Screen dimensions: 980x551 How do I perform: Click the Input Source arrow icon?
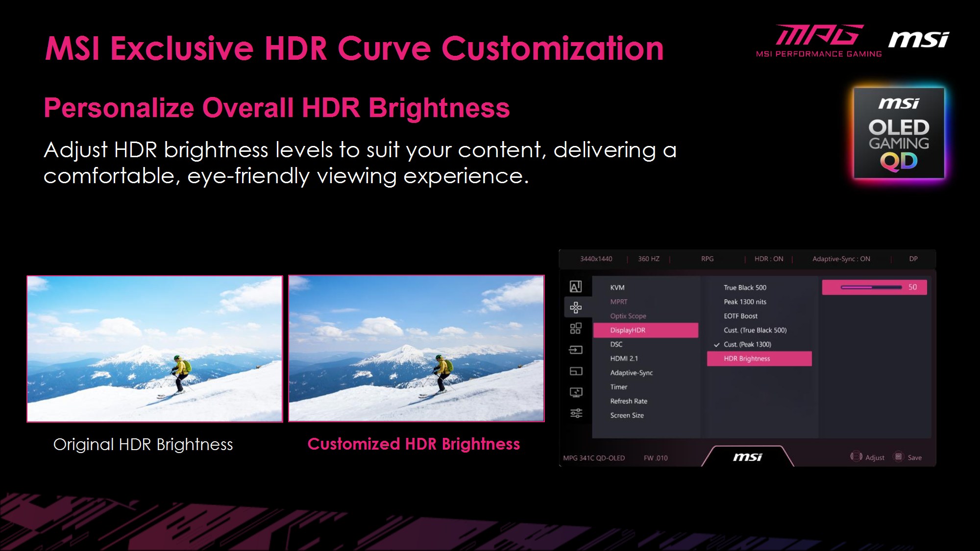(576, 350)
